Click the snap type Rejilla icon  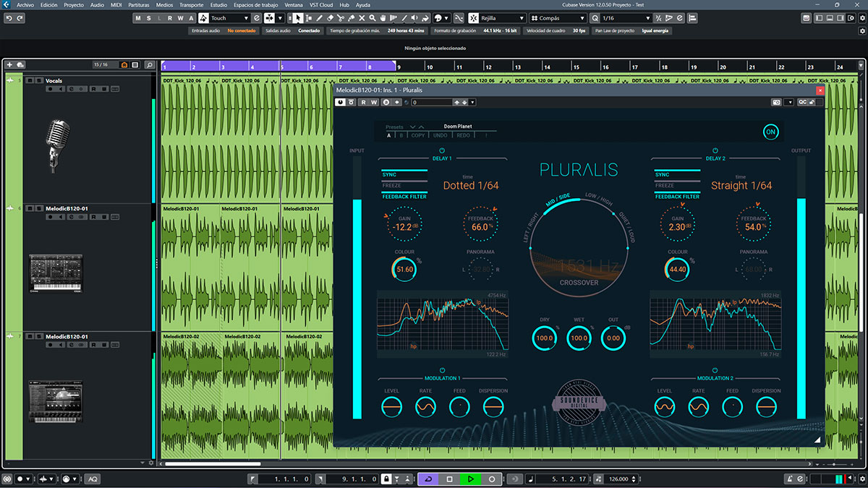pos(474,18)
